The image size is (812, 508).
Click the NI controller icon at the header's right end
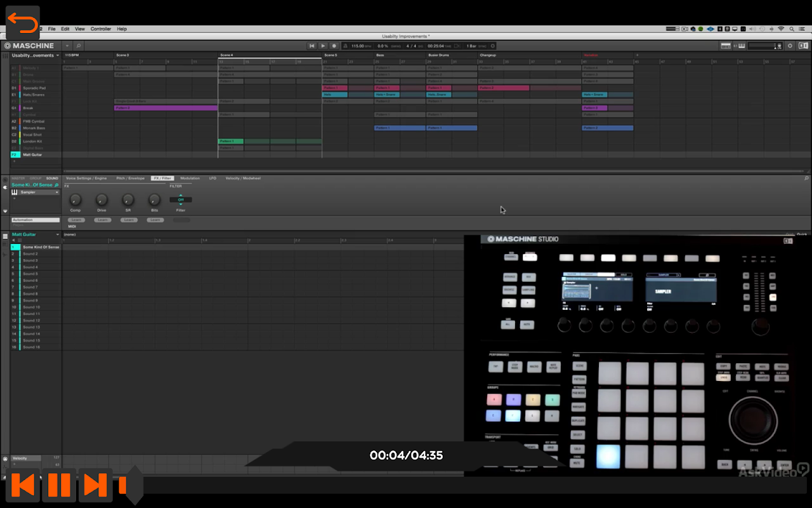(x=802, y=46)
